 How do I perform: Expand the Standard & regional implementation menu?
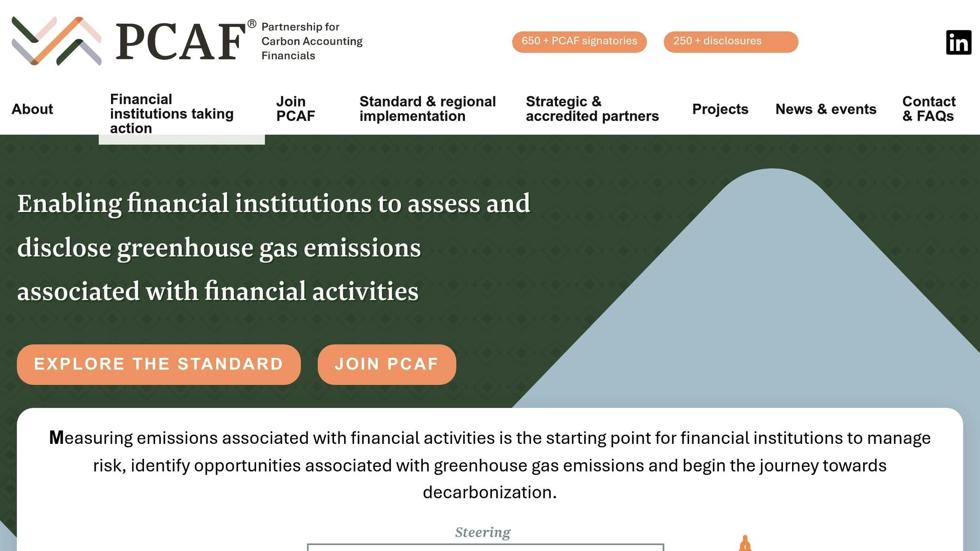pyautogui.click(x=427, y=108)
